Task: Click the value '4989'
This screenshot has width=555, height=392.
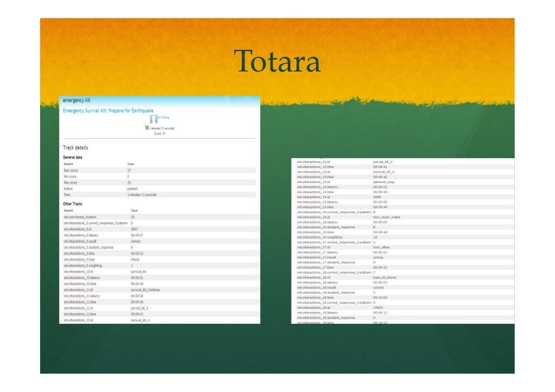Action: (x=377, y=197)
